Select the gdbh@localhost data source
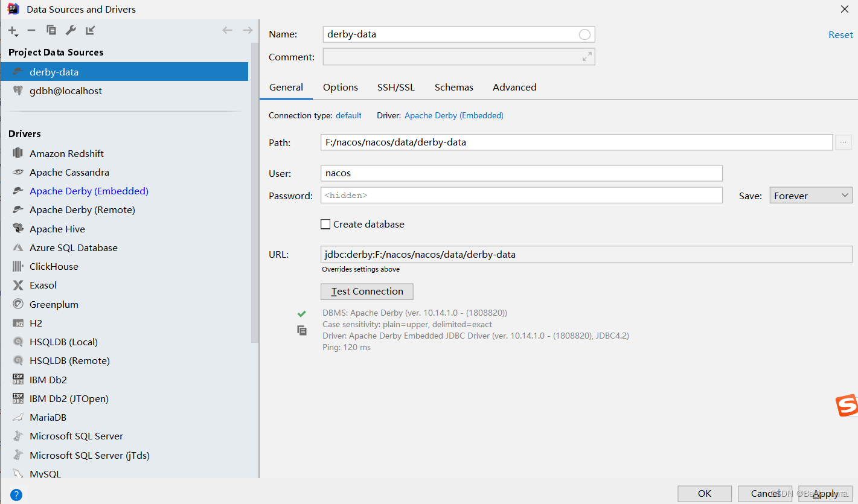This screenshot has height=504, width=858. (x=124, y=91)
